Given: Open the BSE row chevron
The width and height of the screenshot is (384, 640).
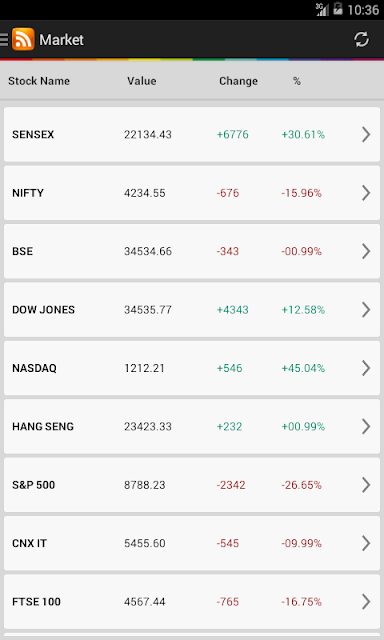Looking at the screenshot, I should (366, 251).
